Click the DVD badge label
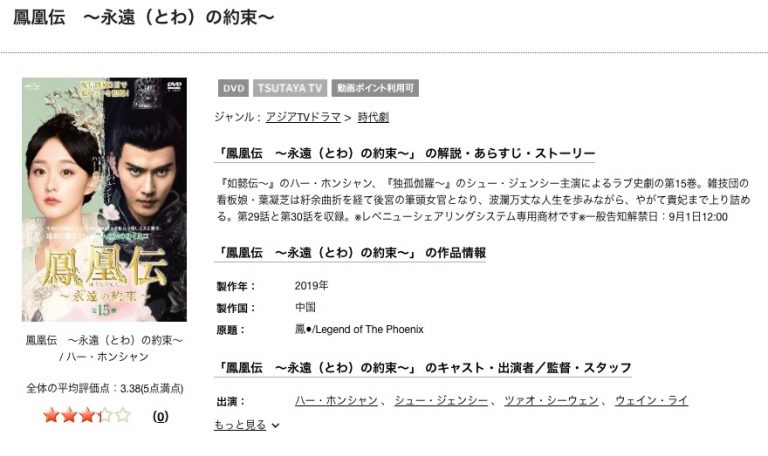The width and height of the screenshot is (768, 456). point(233,88)
